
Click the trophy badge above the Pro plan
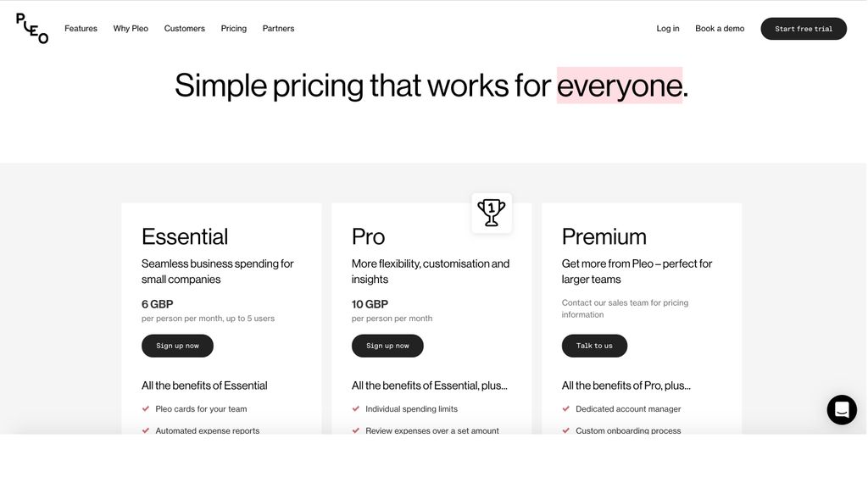(492, 213)
